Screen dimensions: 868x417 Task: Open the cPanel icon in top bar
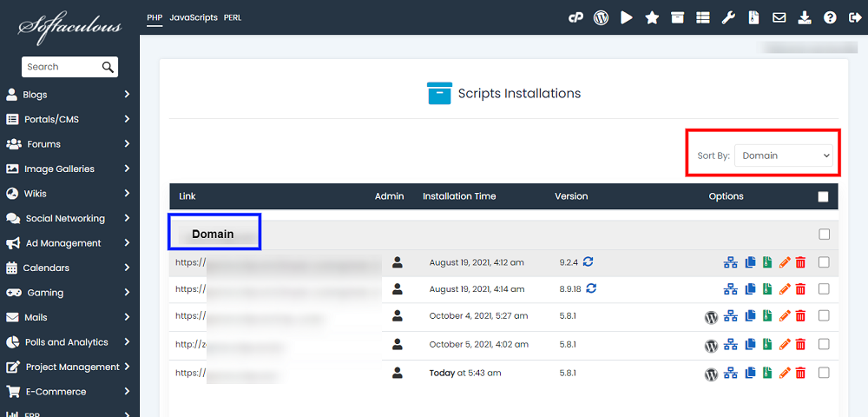point(575,17)
